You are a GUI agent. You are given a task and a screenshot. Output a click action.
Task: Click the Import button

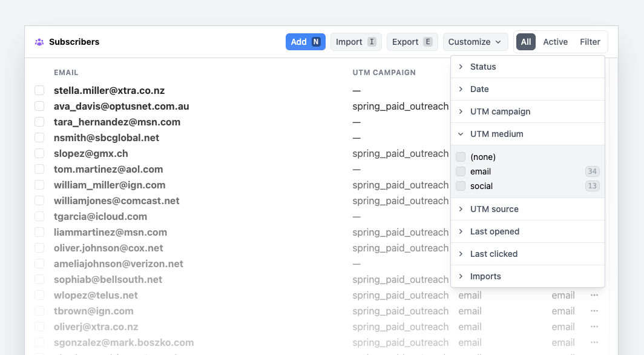click(x=355, y=42)
